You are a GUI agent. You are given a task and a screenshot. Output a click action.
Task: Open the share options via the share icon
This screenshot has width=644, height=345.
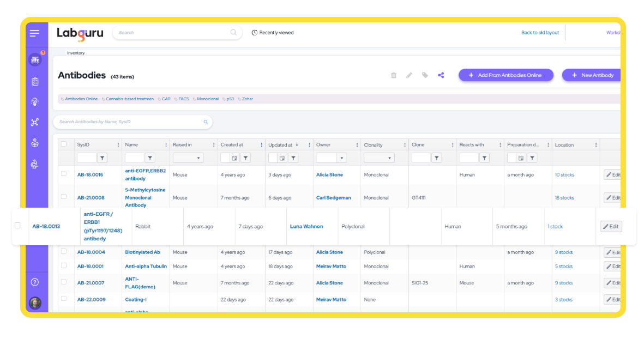(x=441, y=75)
